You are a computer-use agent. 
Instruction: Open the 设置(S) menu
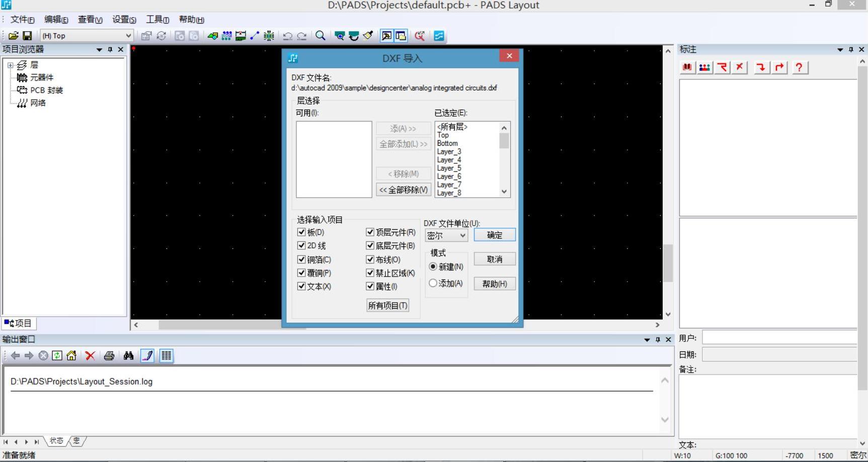pyautogui.click(x=124, y=20)
